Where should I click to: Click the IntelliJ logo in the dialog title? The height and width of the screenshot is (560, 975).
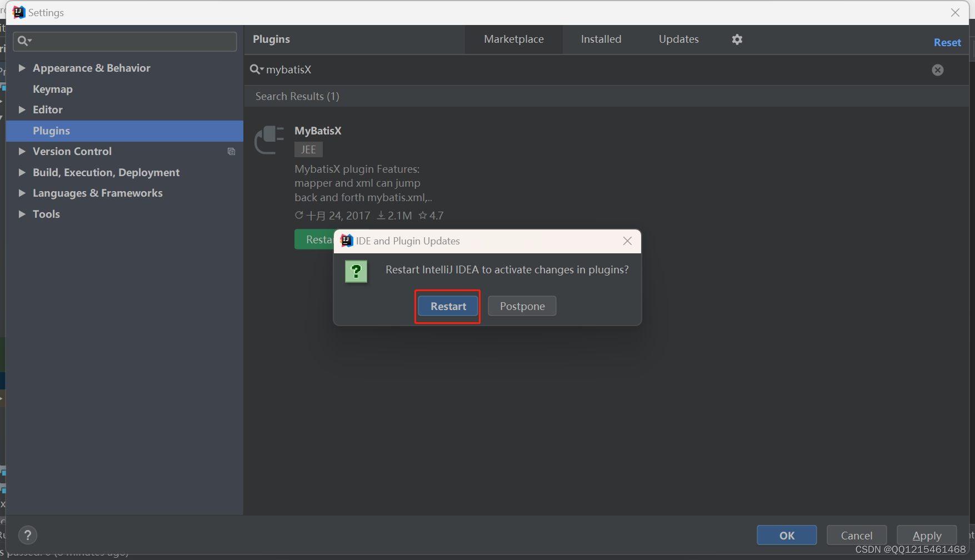(x=347, y=241)
